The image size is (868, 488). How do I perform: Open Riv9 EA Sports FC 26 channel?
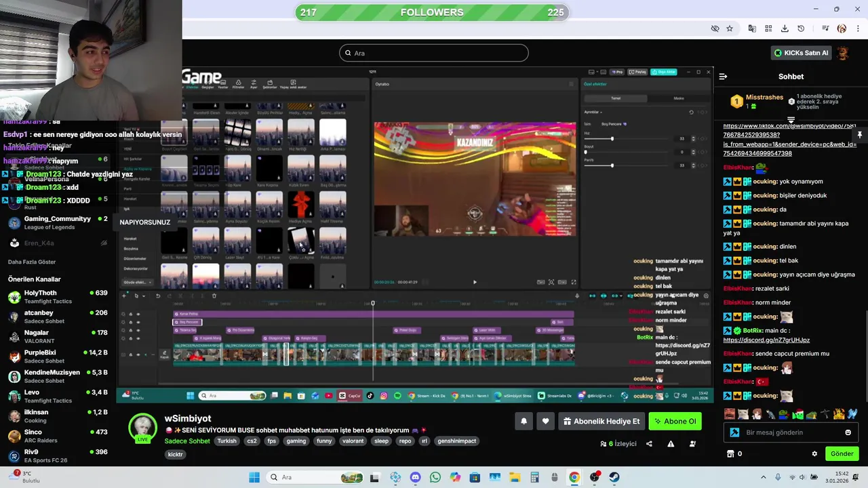pyautogui.click(x=58, y=455)
